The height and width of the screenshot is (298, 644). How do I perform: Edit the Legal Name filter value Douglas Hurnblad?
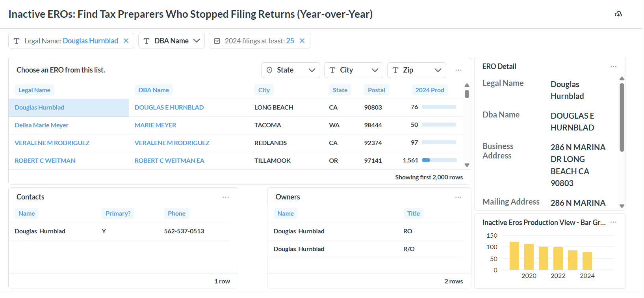pos(91,41)
